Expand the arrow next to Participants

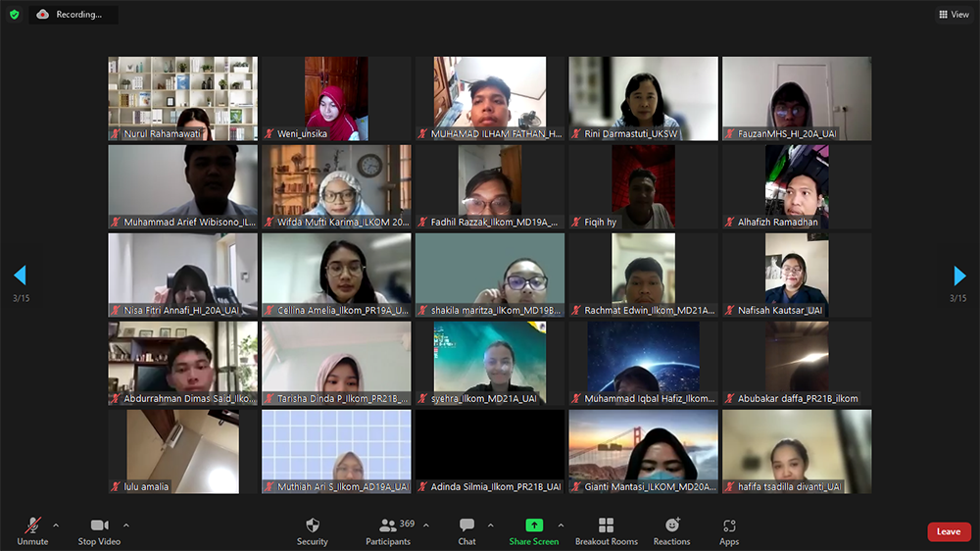pyautogui.click(x=425, y=526)
